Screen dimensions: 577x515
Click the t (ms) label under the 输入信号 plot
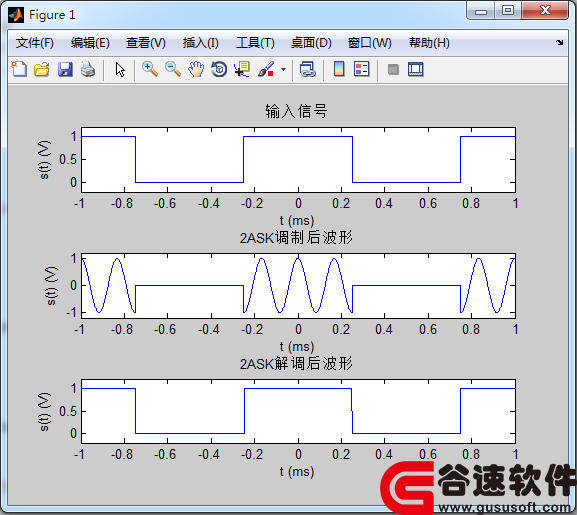[x=297, y=221]
